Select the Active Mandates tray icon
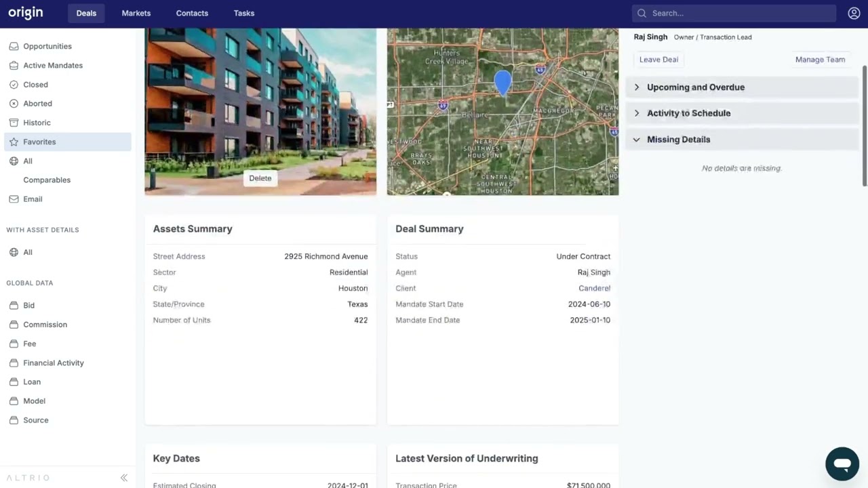Screen dimensions: 868x488 point(14,65)
